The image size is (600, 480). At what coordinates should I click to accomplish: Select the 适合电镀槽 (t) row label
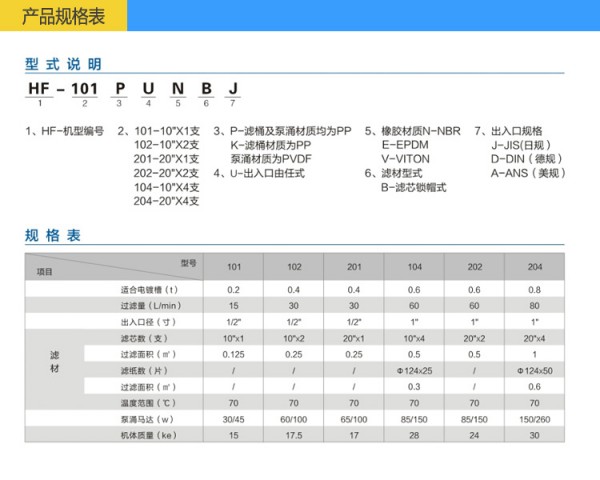click(x=149, y=290)
